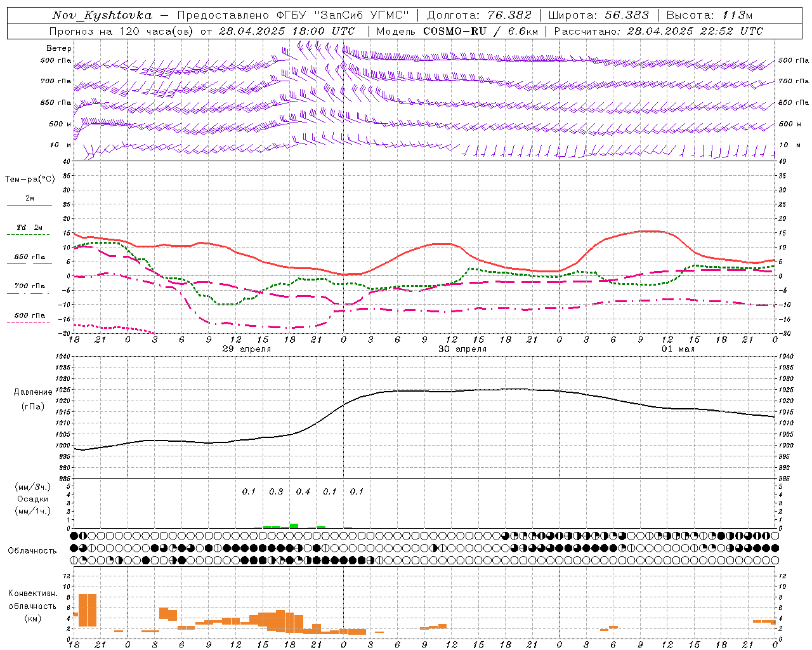Click the 0.4 precipitation amount value
812x650 pixels.
point(303,491)
